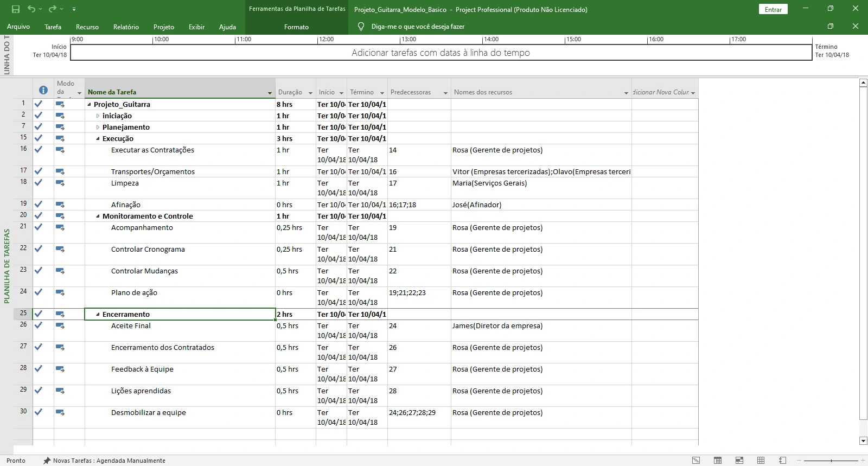Switch to Gantt Chart view in status bar
This screenshot has width=868, height=466.
pyautogui.click(x=696, y=461)
